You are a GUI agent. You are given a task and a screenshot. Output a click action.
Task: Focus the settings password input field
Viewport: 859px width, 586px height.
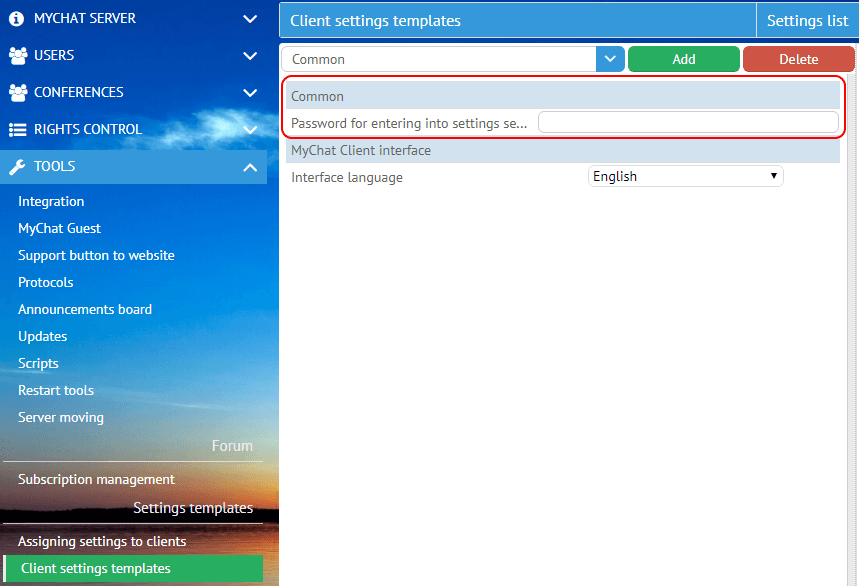pos(688,122)
